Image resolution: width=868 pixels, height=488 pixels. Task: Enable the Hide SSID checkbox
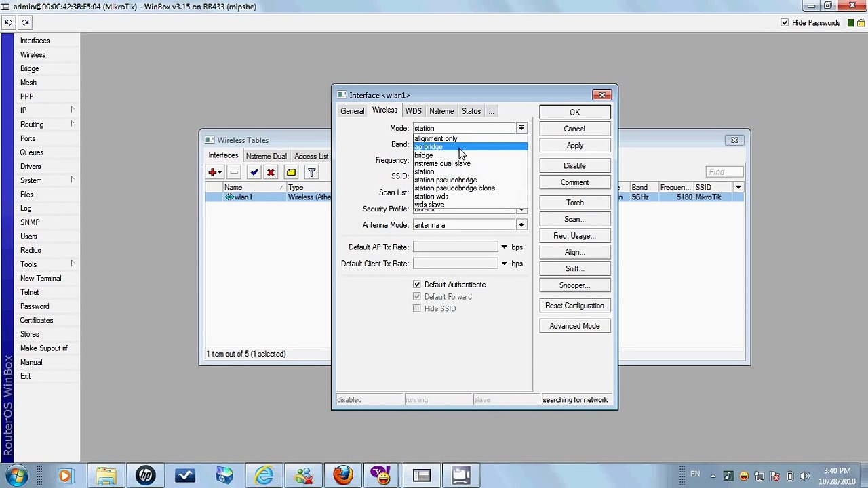[x=417, y=308]
